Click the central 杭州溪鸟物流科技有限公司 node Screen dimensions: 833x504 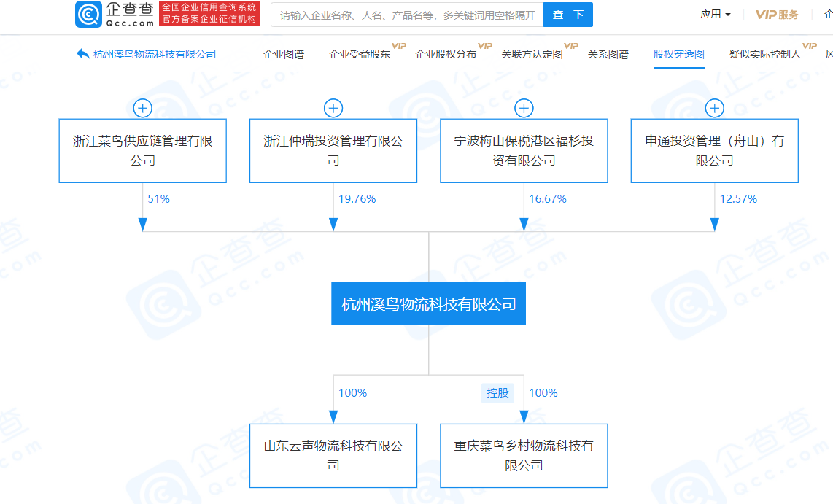point(429,303)
